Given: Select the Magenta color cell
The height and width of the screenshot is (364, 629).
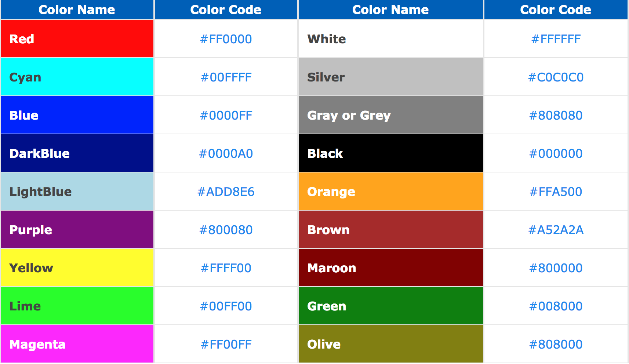Looking at the screenshot, I should coord(77,344).
